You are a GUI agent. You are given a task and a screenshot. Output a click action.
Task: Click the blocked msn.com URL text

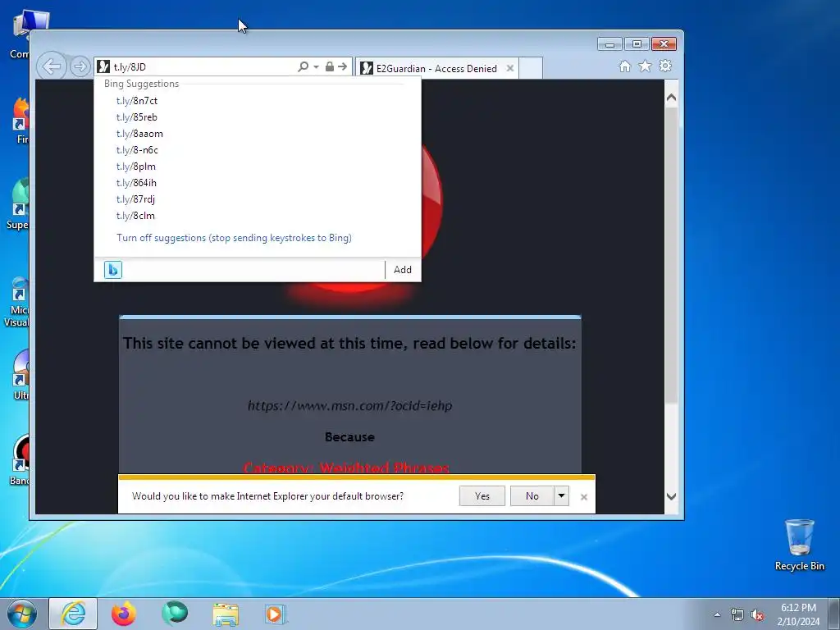[x=349, y=405]
